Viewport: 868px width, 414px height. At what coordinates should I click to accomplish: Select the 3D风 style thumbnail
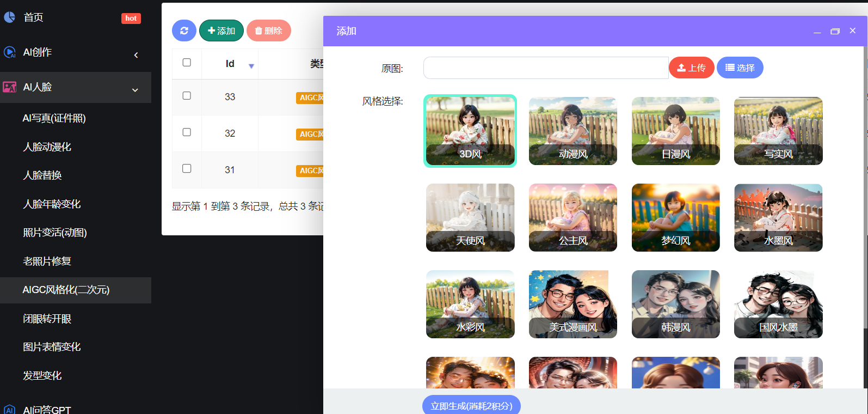(x=470, y=131)
